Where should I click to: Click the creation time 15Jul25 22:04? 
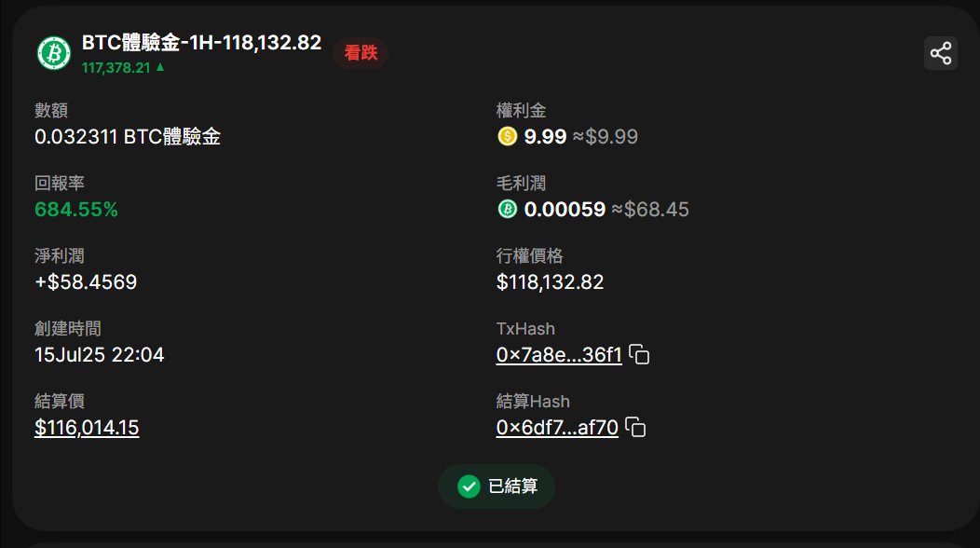click(x=100, y=355)
